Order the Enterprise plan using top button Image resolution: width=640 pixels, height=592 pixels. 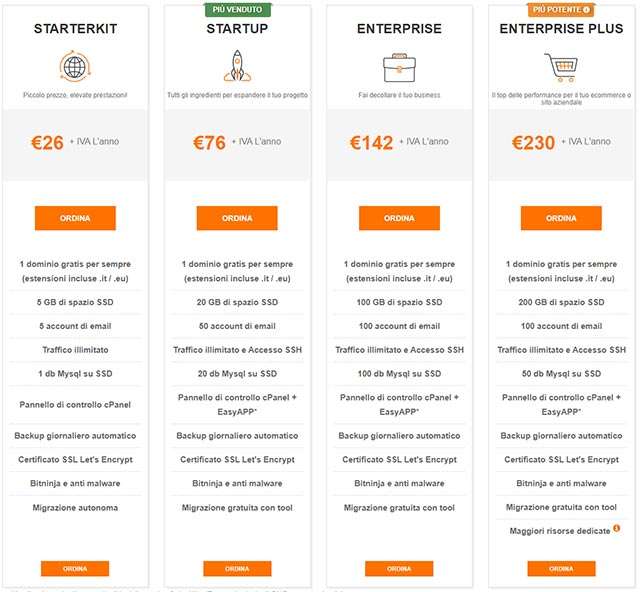pos(398,218)
